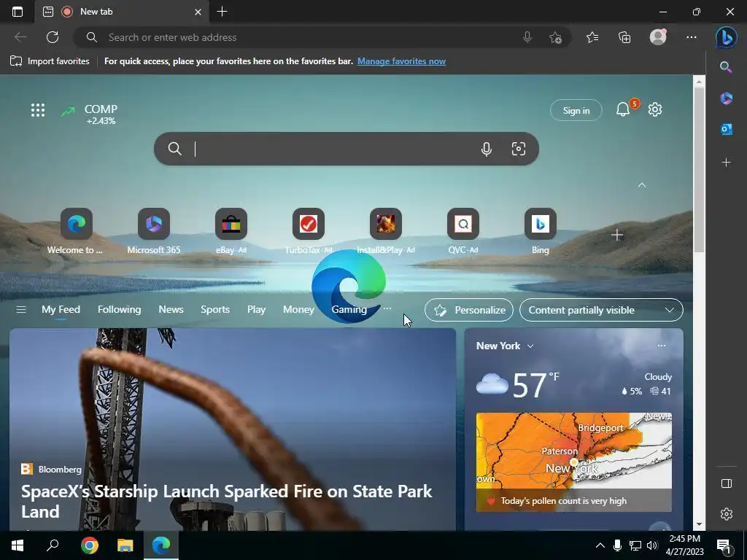Start visual search with image icon

click(x=519, y=149)
